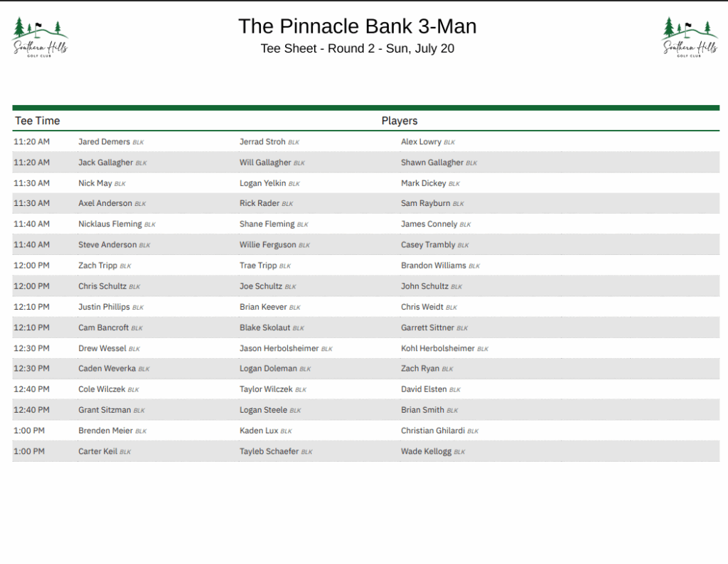Select player Jared Demers

point(104,141)
